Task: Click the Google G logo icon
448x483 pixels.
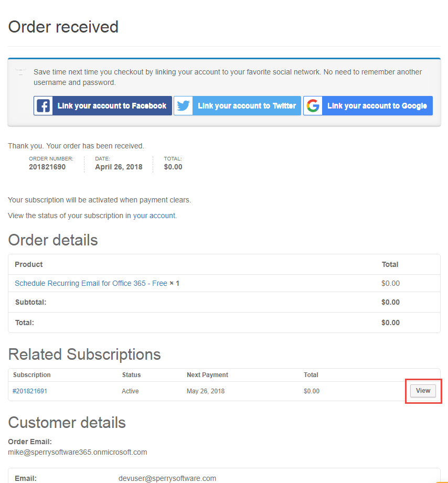Action: point(313,106)
